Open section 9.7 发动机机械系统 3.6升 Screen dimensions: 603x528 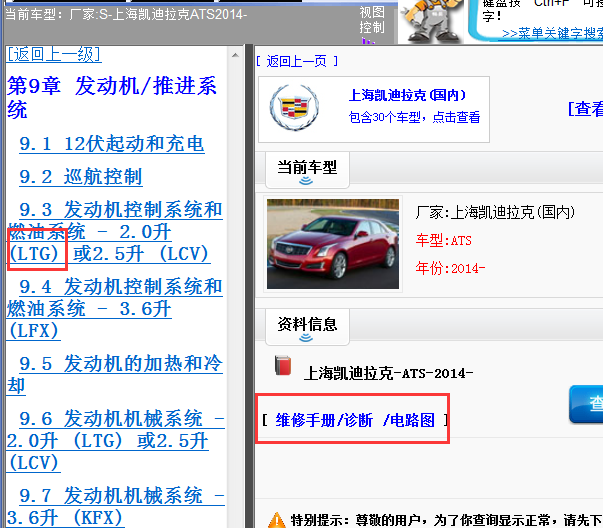pyautogui.click(x=115, y=506)
